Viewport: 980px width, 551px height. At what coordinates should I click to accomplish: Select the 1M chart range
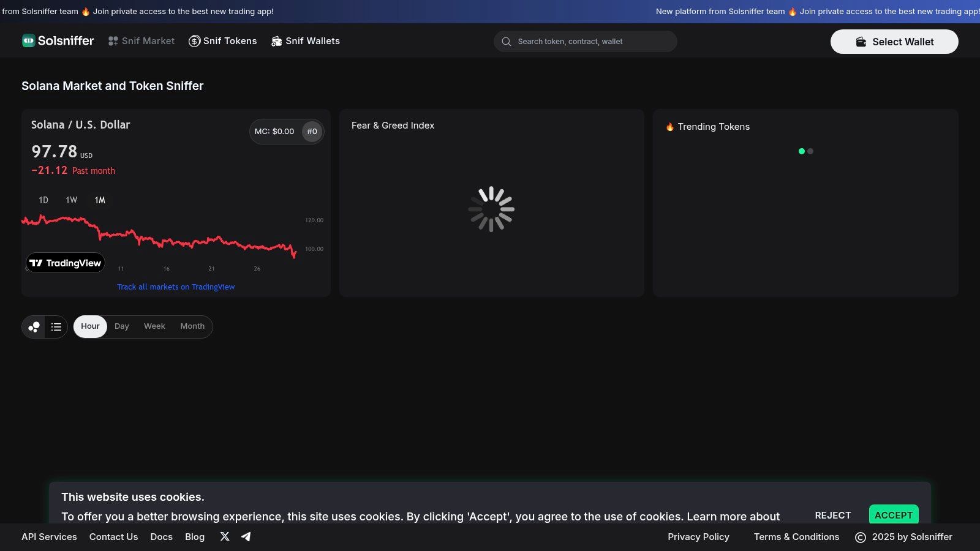tap(100, 200)
